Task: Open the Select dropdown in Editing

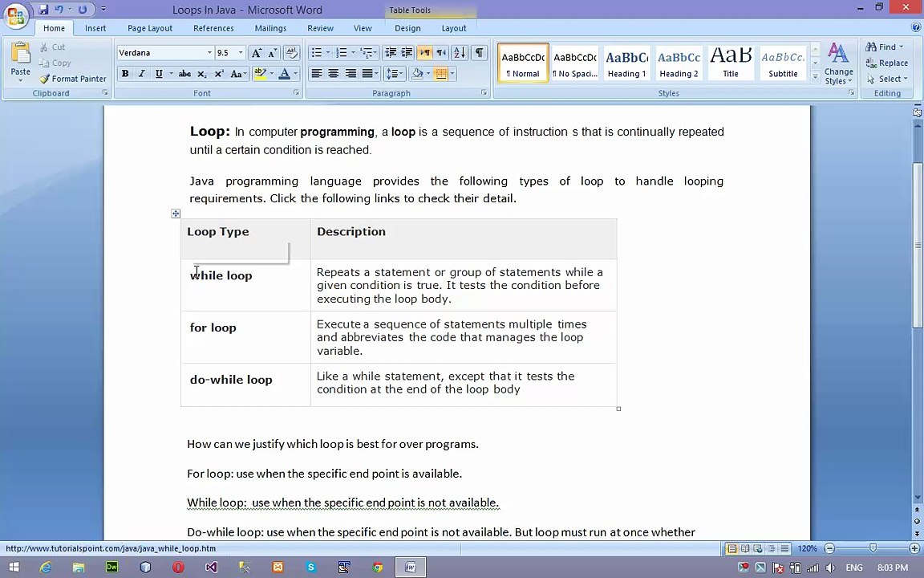Action: tap(887, 79)
